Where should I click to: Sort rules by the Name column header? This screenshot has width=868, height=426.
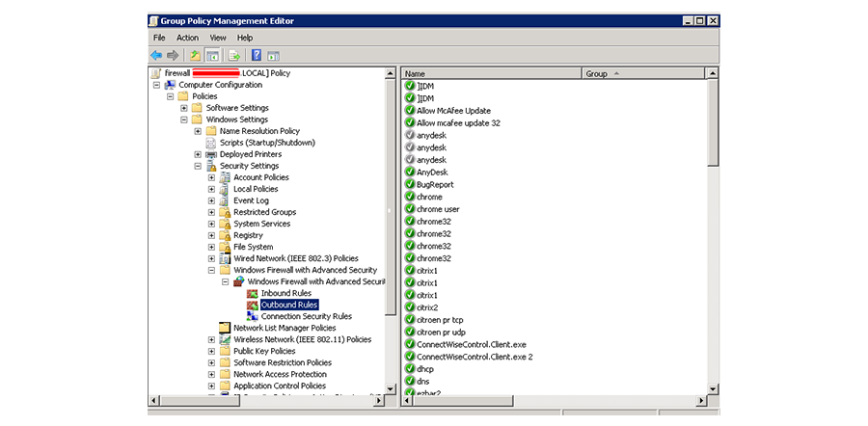coord(492,73)
